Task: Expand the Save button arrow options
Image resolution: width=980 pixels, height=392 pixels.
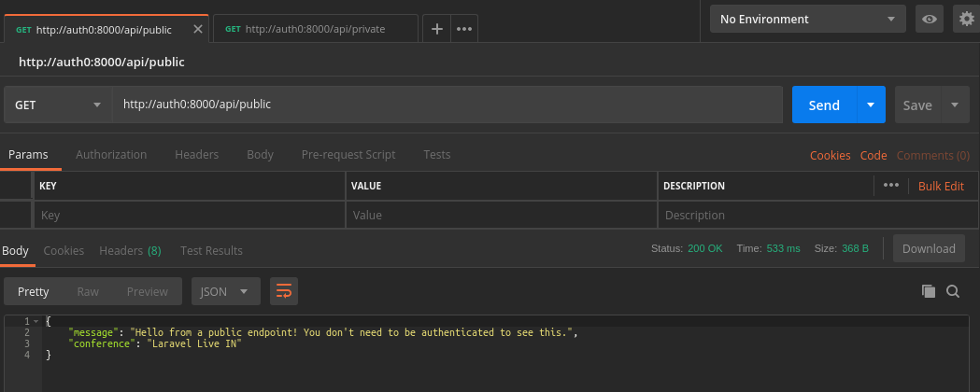Action: coord(955,105)
